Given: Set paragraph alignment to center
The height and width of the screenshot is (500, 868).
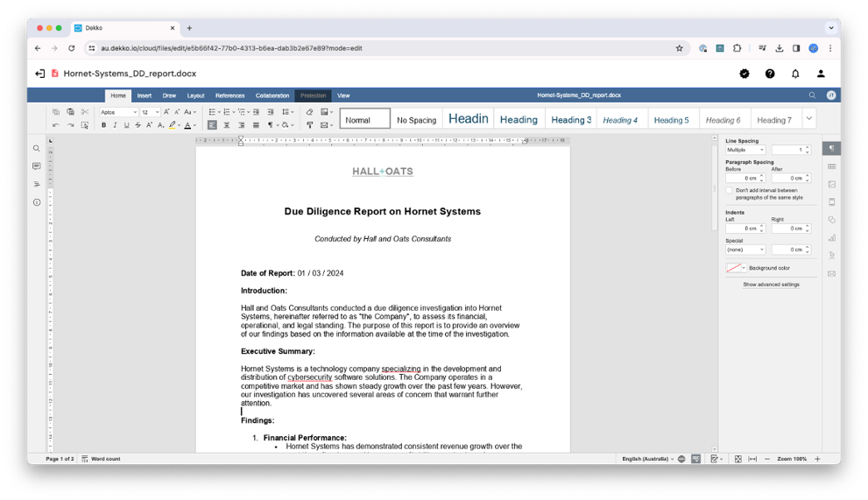Looking at the screenshot, I should [x=226, y=125].
